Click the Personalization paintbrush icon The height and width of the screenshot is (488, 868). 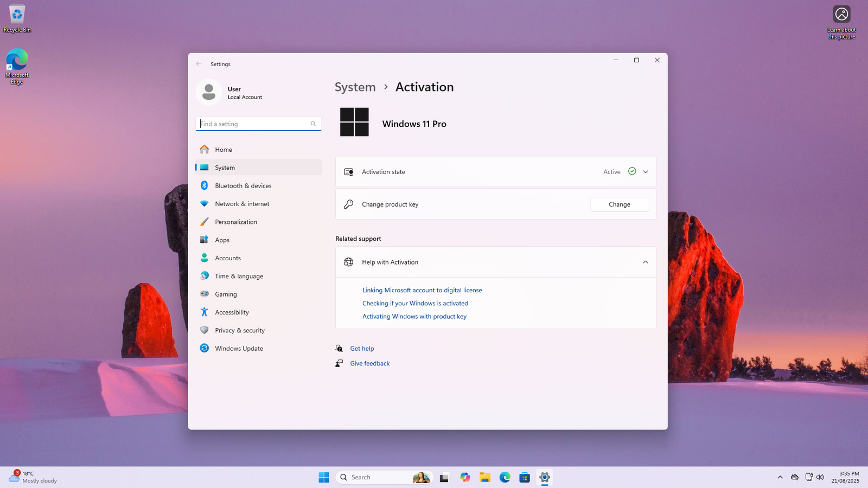pos(204,222)
